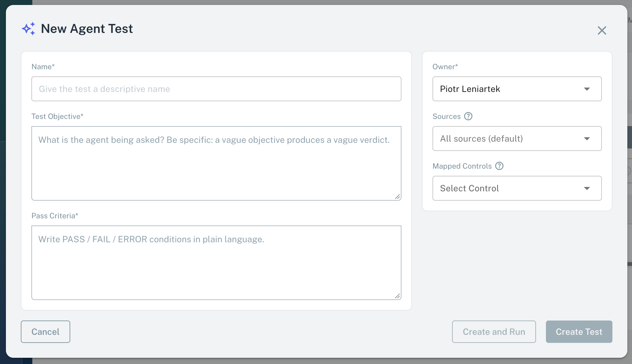Close the New Agent Test dialog

[602, 30]
